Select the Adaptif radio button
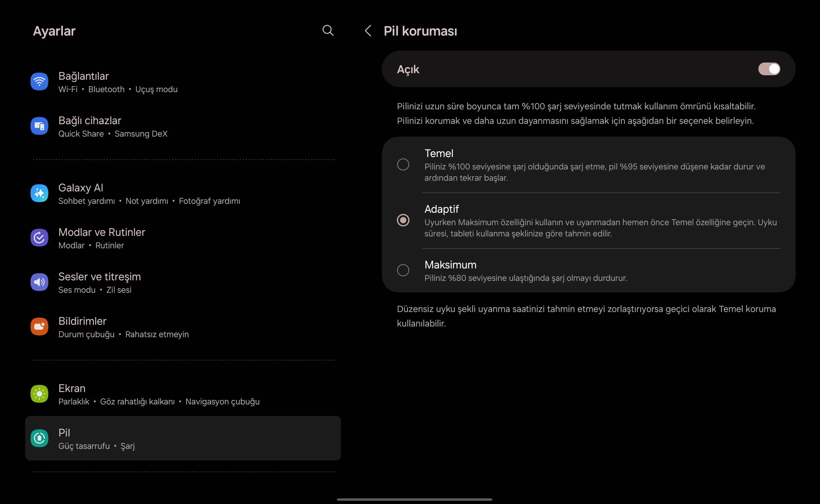 coord(403,220)
